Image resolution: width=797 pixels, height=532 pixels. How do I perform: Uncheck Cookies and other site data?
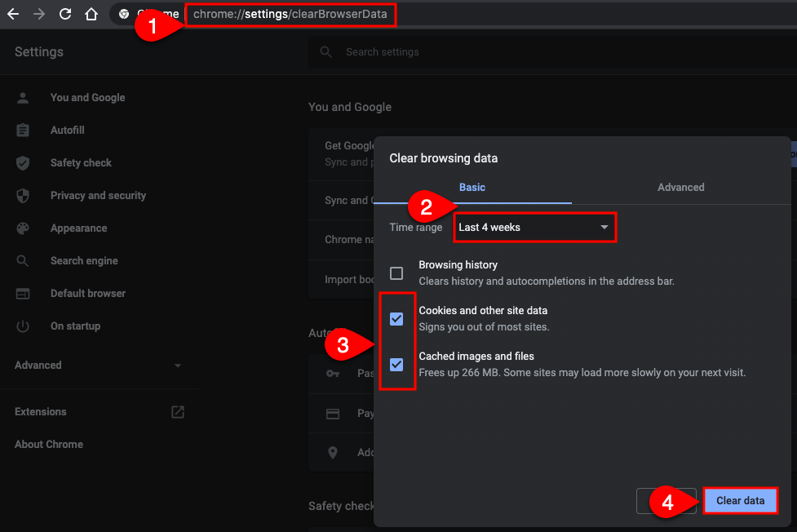click(396, 319)
